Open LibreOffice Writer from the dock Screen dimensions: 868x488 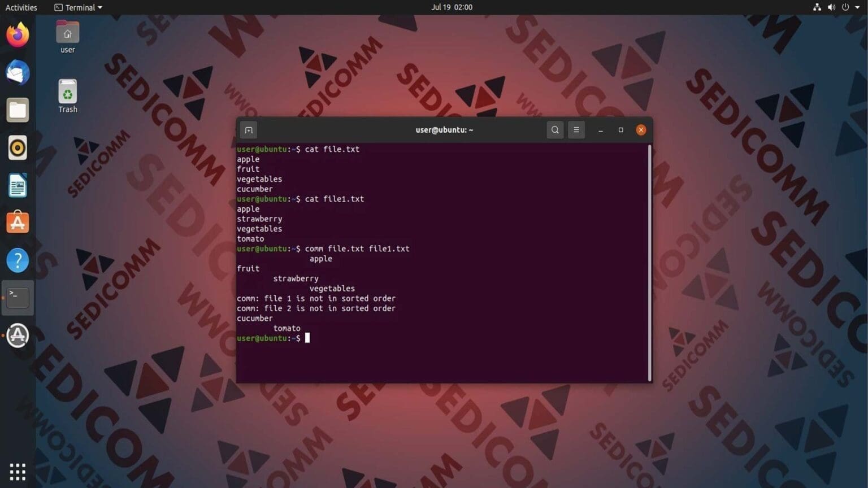point(18,185)
